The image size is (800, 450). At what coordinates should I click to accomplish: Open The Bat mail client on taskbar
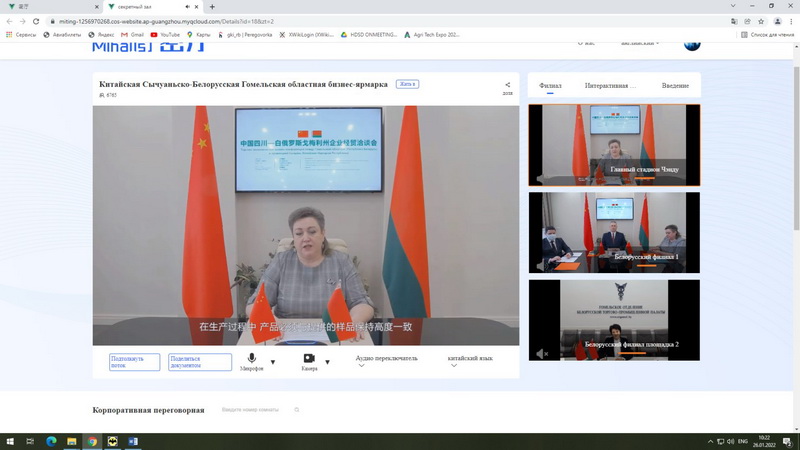click(112, 441)
